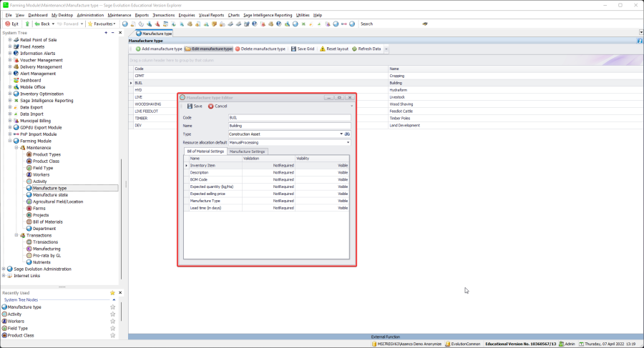Screen dimensions: 644x348
Task: Click the Name input field containing Building
Action: 289,125
